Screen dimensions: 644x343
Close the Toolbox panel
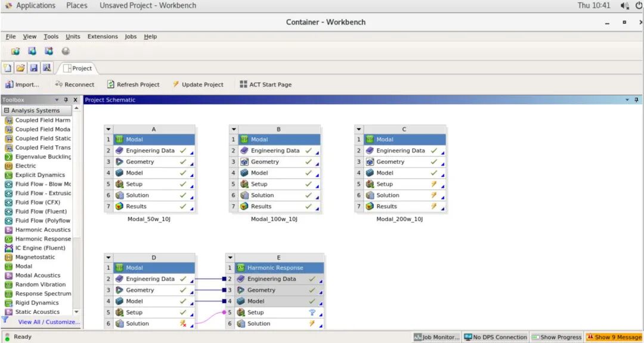tap(75, 99)
